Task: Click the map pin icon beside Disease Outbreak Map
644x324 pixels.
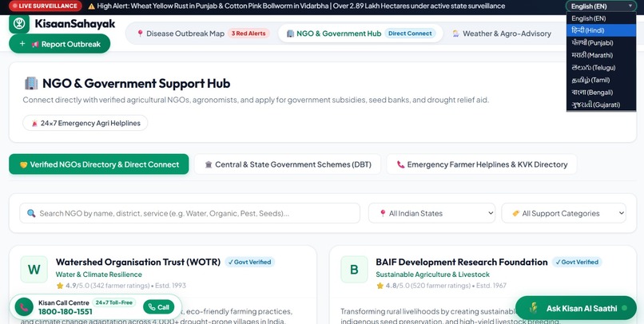Action: tap(140, 34)
